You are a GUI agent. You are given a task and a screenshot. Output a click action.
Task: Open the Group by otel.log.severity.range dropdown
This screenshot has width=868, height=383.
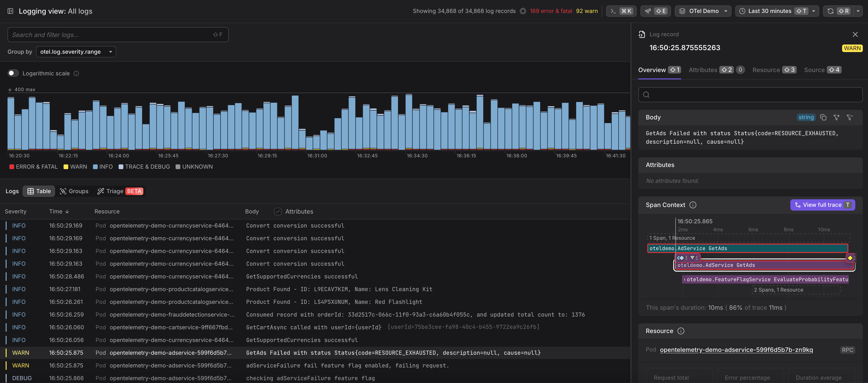coord(76,52)
